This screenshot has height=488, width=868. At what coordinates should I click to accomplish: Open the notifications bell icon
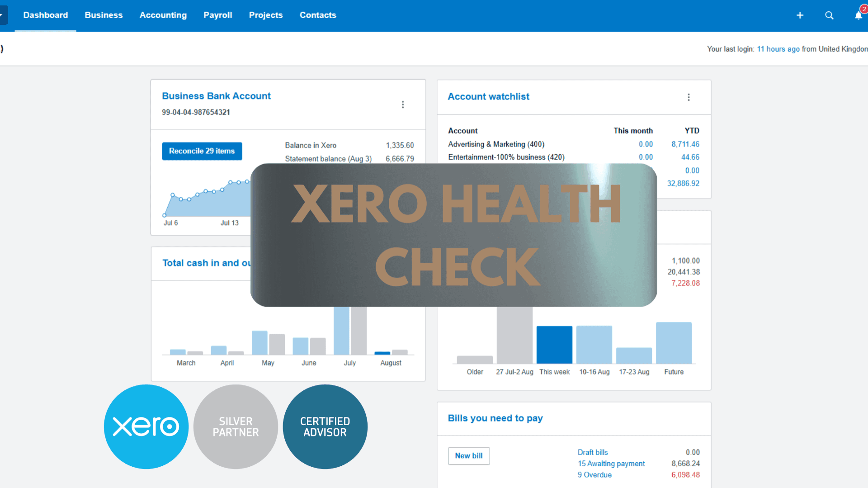coord(859,15)
